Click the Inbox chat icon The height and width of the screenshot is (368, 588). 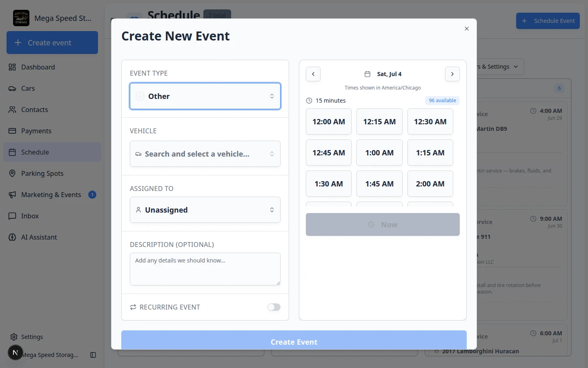12,216
